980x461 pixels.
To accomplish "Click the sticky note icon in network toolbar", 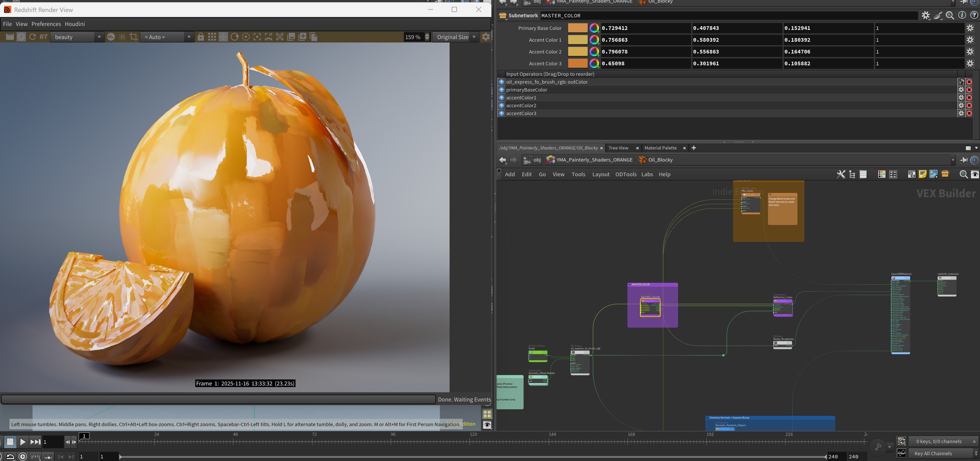I will pos(922,174).
